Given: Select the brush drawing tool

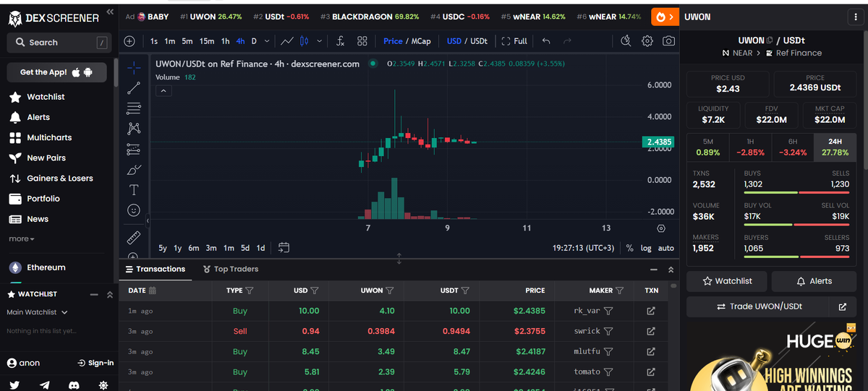Looking at the screenshot, I should pos(134,170).
